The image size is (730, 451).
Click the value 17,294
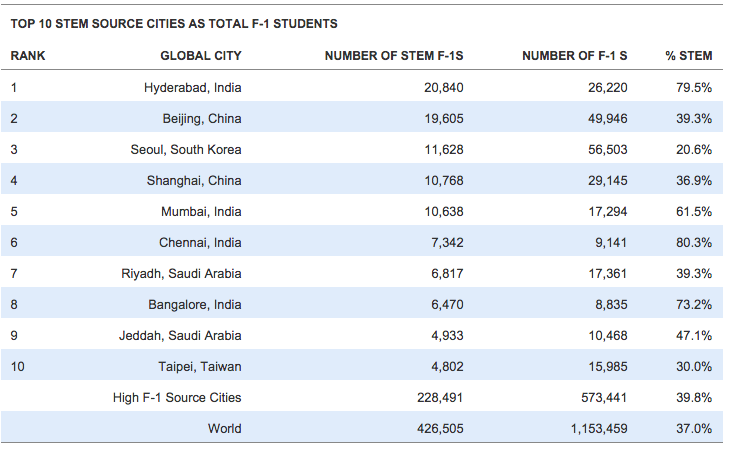[x=608, y=212]
